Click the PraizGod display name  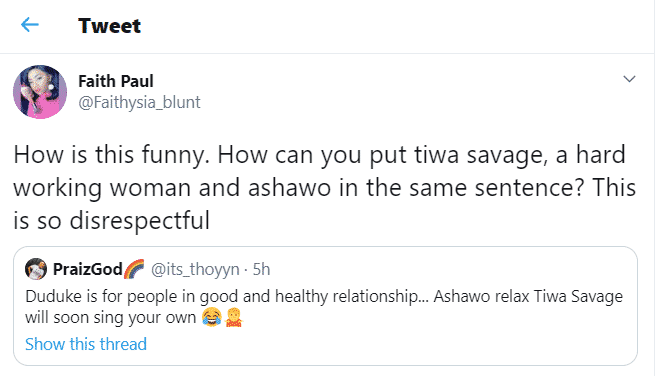click(87, 269)
